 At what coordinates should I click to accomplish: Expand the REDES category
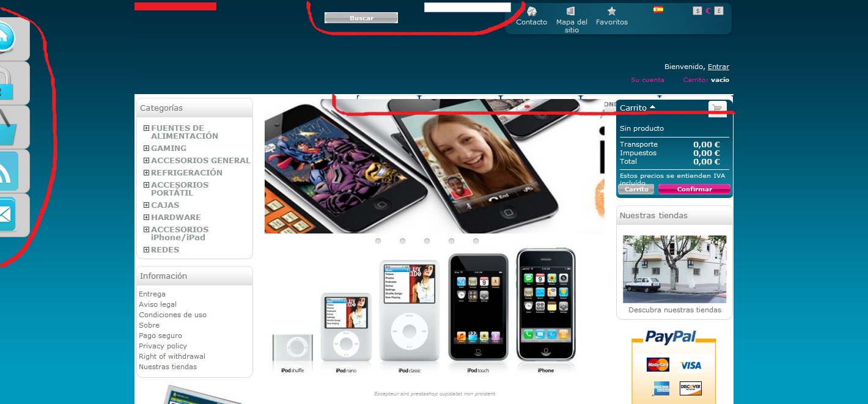(x=146, y=249)
